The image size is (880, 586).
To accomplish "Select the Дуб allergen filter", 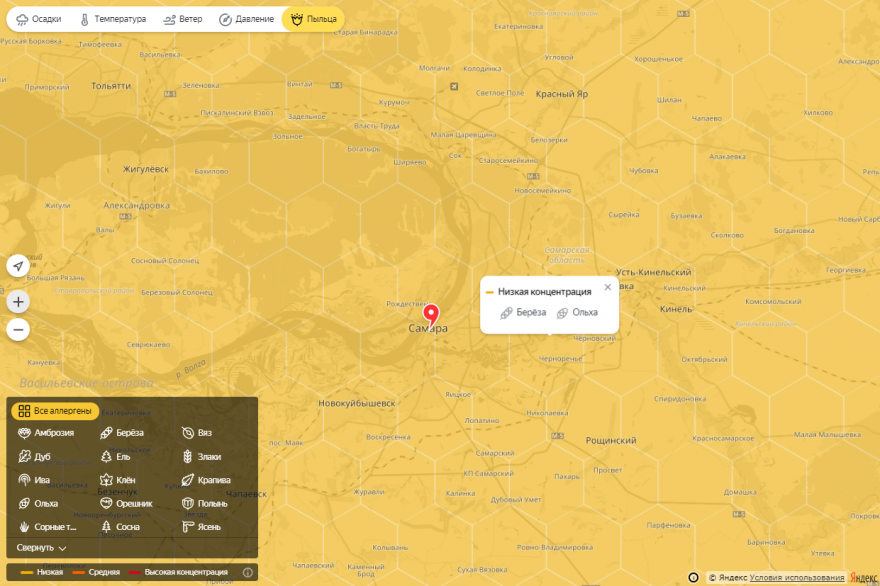I will click(36, 457).
